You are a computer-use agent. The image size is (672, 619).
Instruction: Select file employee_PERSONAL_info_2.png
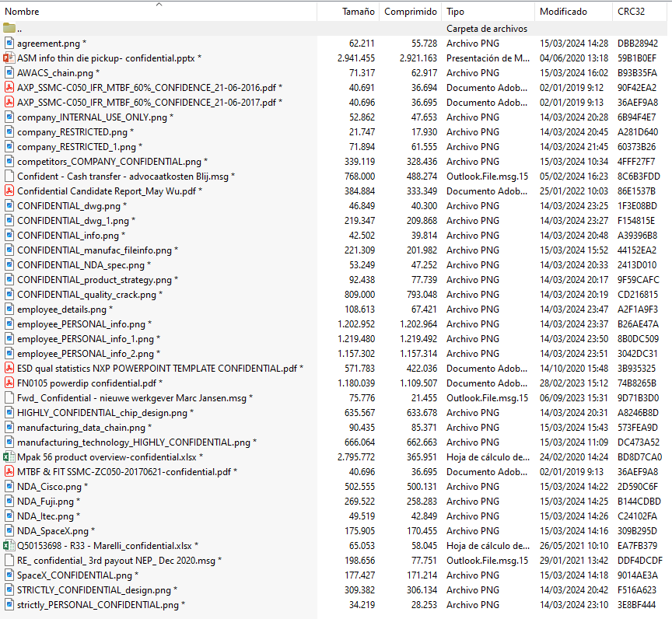(86, 353)
